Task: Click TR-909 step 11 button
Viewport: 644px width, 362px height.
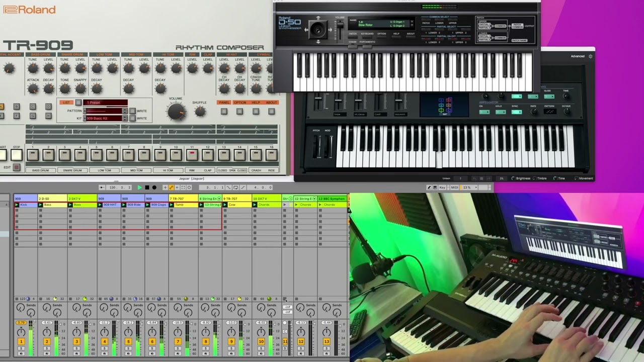Action: pos(192,155)
